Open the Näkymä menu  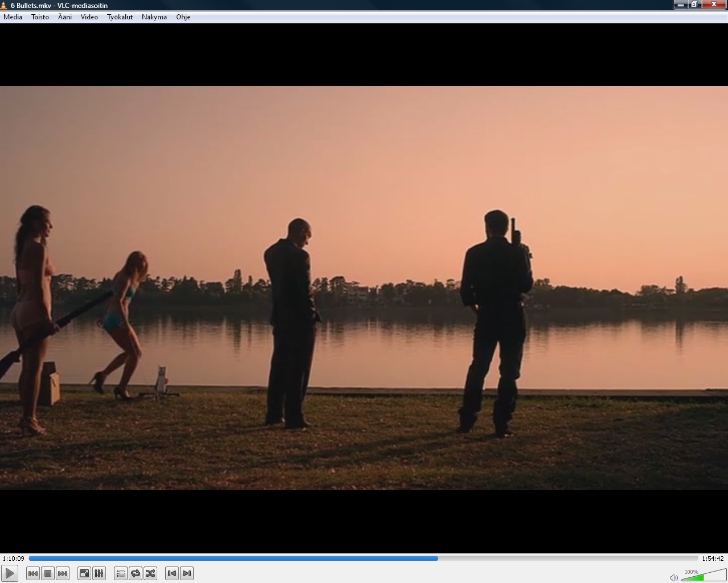pos(154,17)
